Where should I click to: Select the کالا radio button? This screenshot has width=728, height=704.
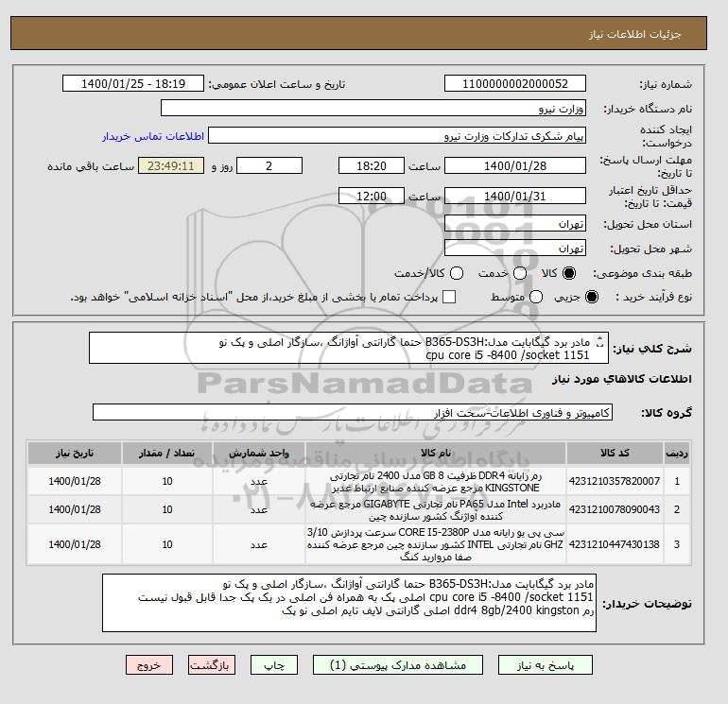(x=569, y=273)
